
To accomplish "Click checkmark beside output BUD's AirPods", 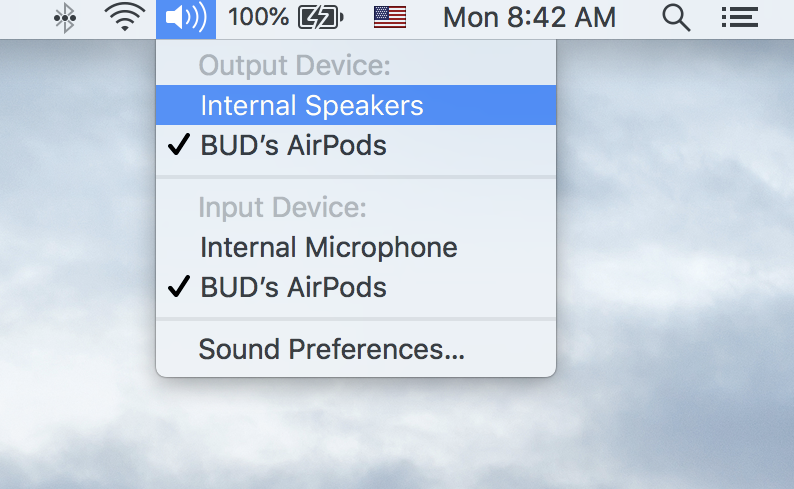I will pyautogui.click(x=179, y=144).
